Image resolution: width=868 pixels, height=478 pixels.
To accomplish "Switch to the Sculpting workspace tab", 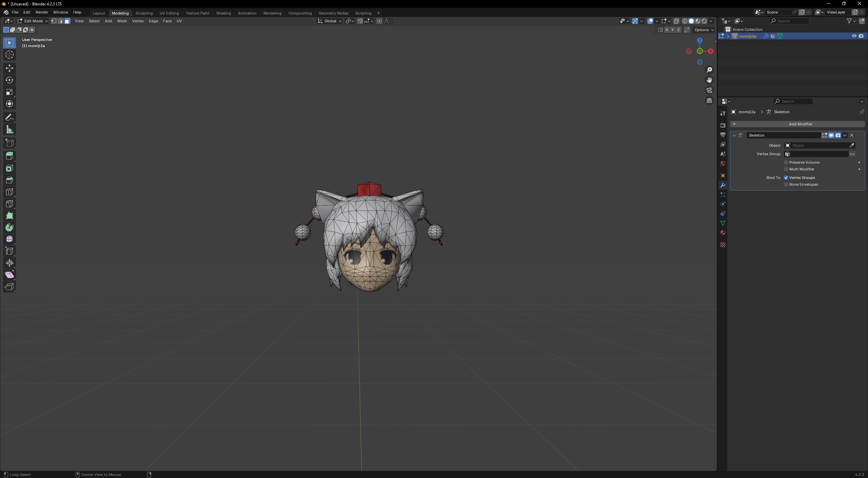I will click(x=144, y=13).
